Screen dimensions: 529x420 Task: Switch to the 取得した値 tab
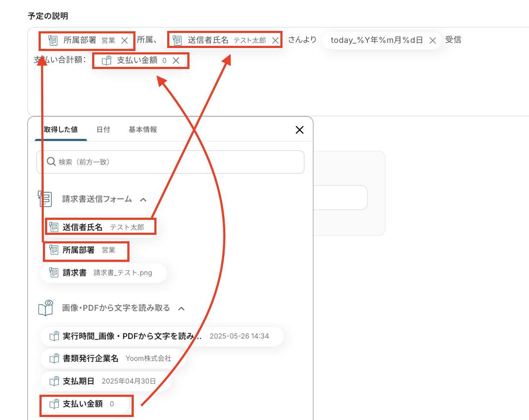coord(61,129)
